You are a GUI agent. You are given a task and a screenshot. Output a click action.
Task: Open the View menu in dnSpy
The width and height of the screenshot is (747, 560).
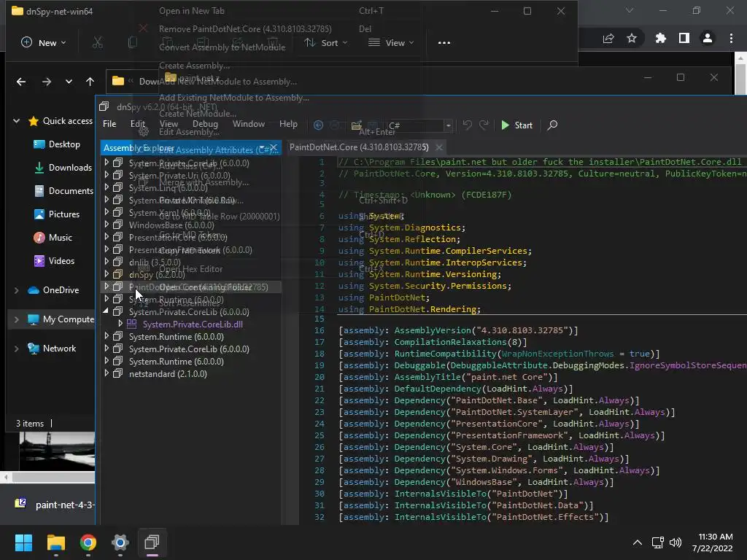coord(169,124)
